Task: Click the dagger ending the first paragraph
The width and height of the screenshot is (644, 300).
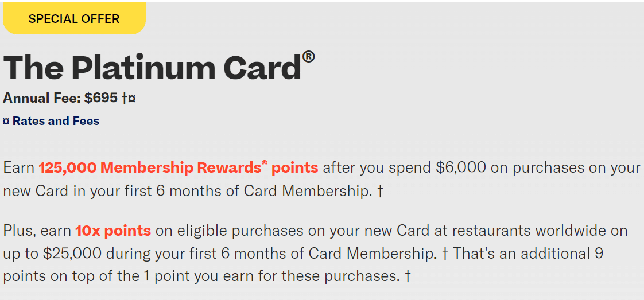Action: coord(380,190)
